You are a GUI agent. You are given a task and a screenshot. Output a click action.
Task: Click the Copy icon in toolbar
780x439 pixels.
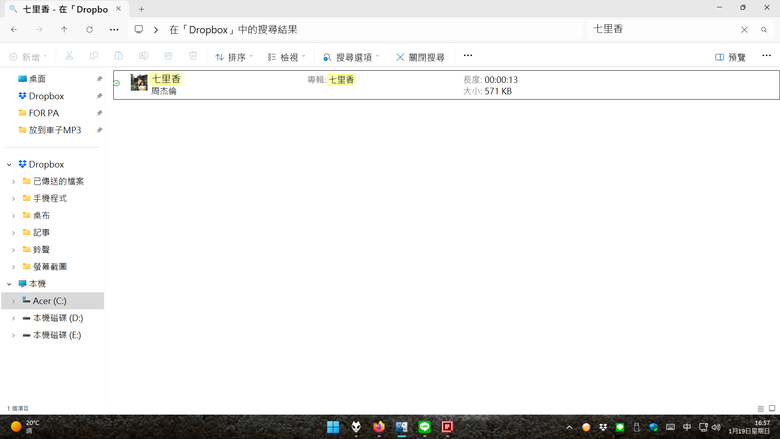point(94,56)
